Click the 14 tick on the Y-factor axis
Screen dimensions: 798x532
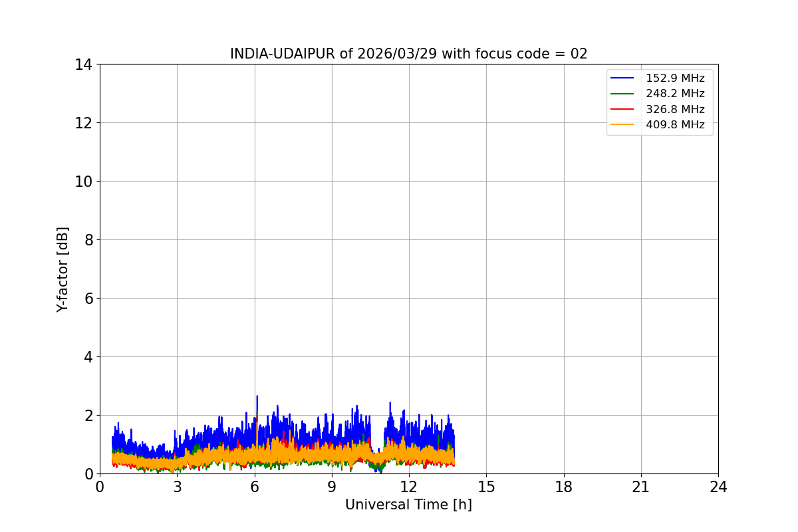(83, 65)
